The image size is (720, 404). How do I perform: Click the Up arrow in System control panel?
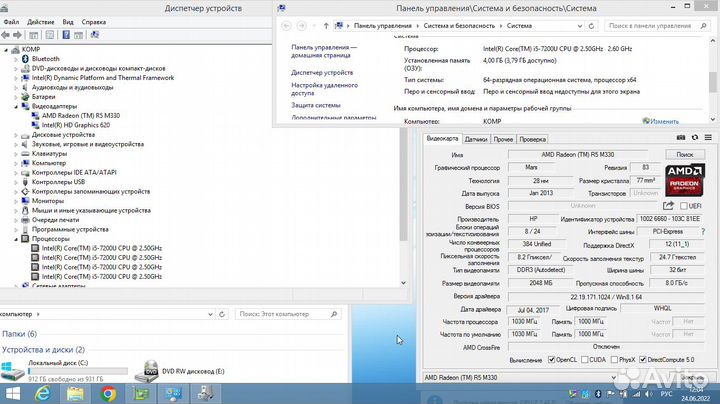[x=326, y=26]
